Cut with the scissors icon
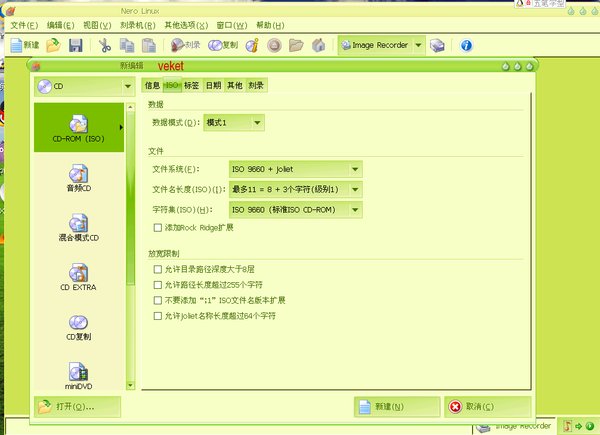 click(104, 45)
